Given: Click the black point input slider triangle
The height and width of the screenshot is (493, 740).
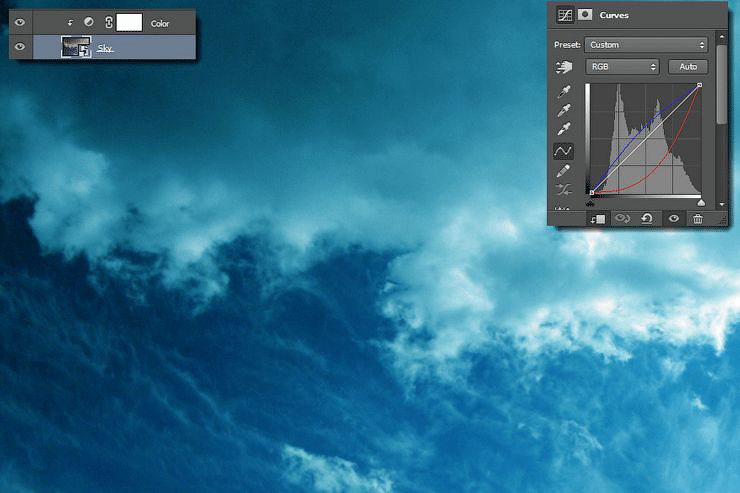Looking at the screenshot, I should pyautogui.click(x=590, y=203).
